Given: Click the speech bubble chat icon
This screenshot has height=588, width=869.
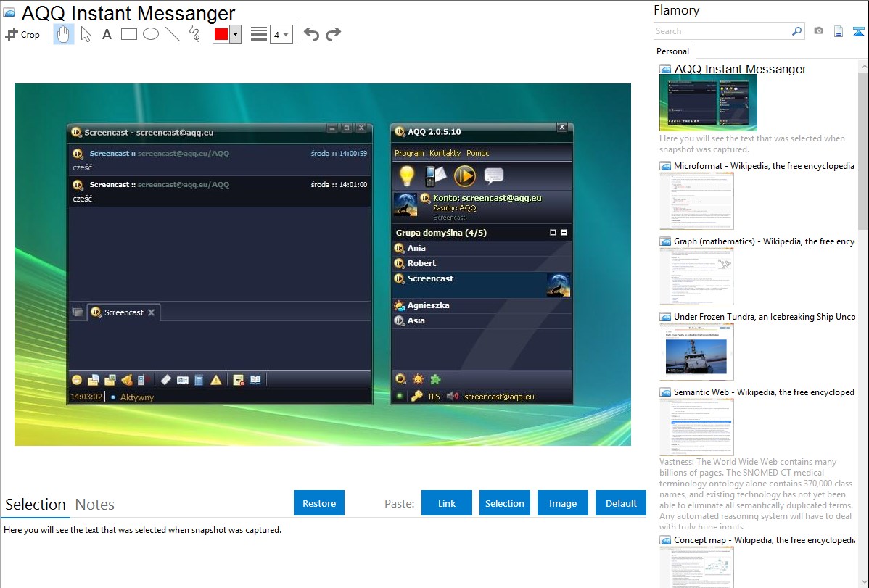Looking at the screenshot, I should click(x=494, y=176).
